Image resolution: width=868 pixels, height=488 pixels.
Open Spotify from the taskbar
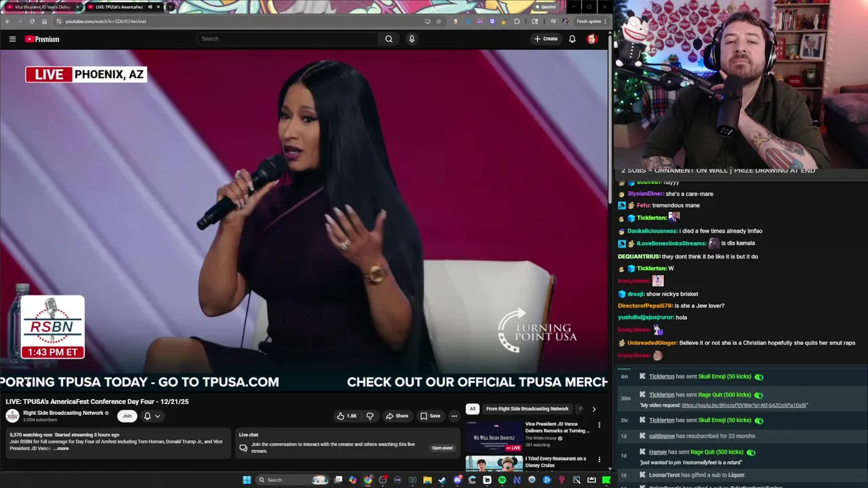(502, 480)
